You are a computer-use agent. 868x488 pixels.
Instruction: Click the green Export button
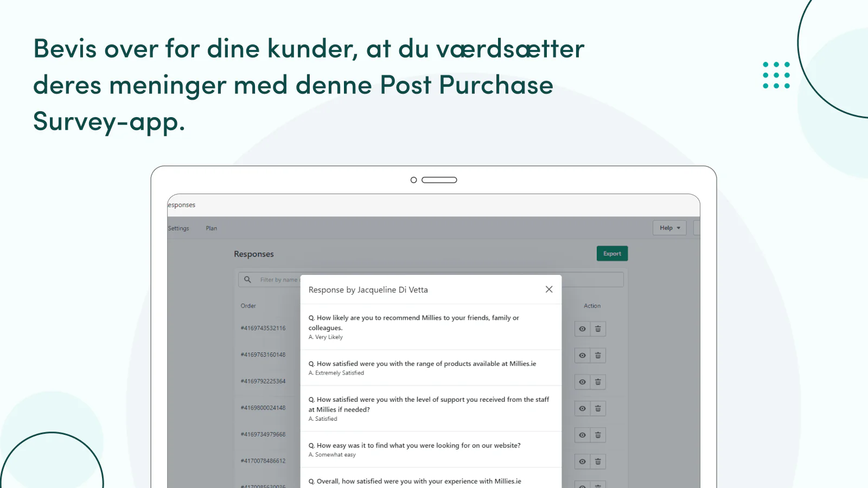(612, 254)
